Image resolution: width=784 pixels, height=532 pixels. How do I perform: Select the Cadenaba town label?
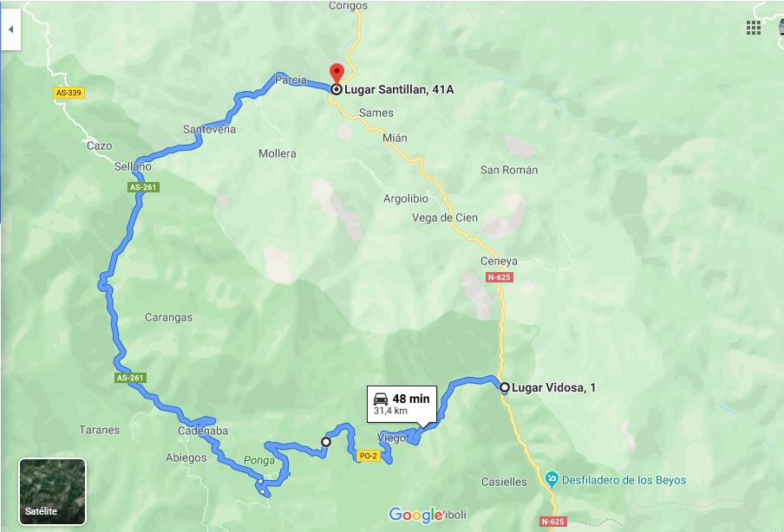click(x=203, y=431)
